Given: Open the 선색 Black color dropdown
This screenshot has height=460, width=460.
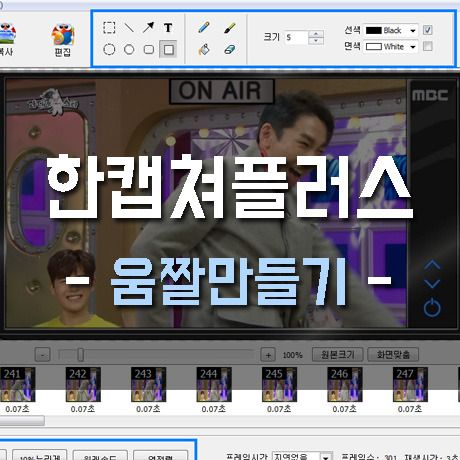Looking at the screenshot, I should [413, 30].
